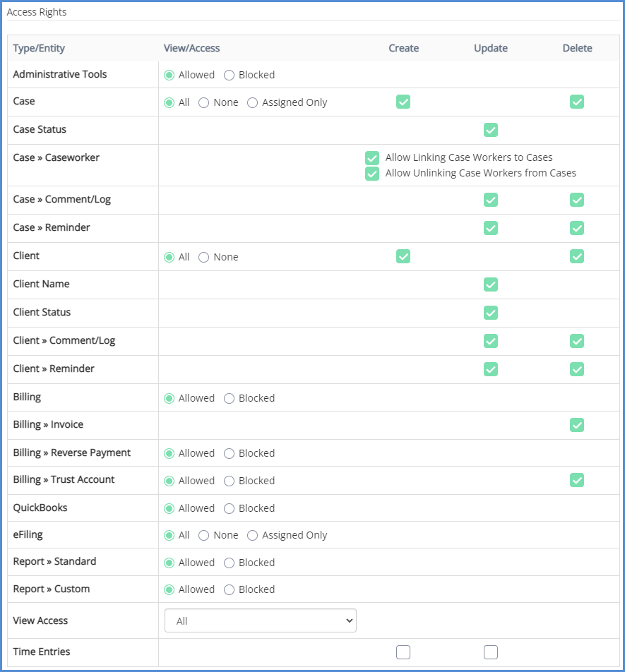Uncheck Allow Linking Case Workers to Cases
Viewport: 625px width, 672px height.
pyautogui.click(x=372, y=158)
